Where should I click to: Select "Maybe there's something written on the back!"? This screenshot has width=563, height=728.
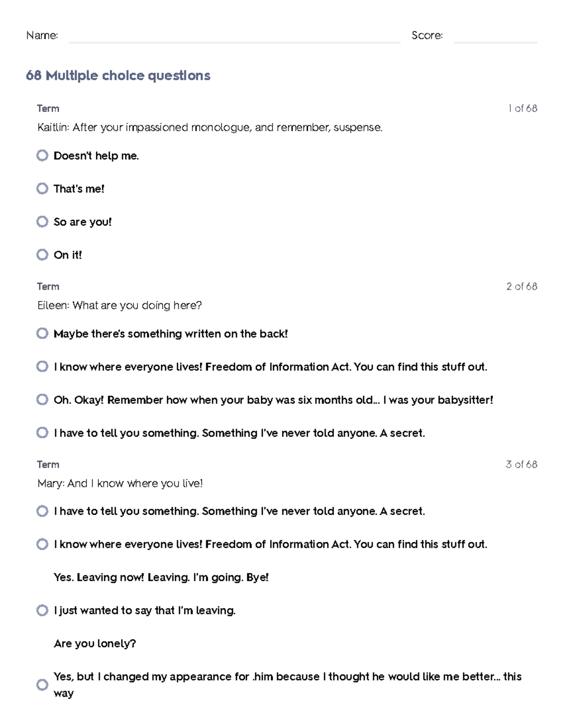42,333
